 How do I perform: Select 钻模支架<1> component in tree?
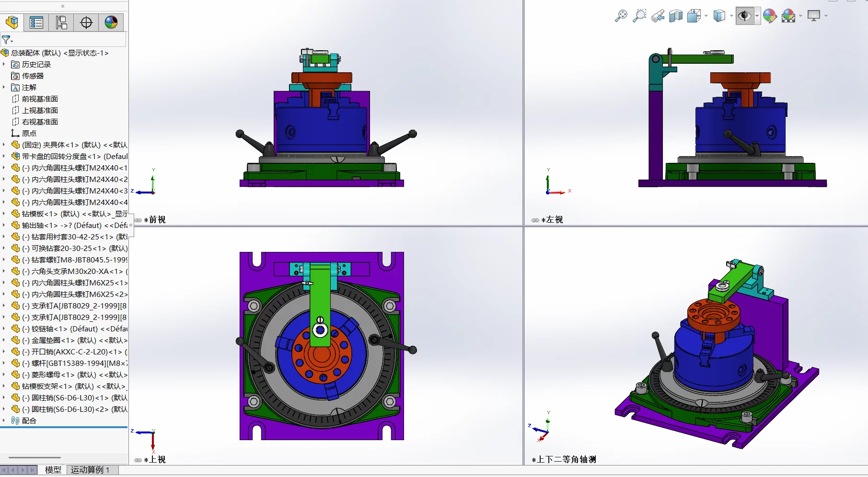point(69,386)
